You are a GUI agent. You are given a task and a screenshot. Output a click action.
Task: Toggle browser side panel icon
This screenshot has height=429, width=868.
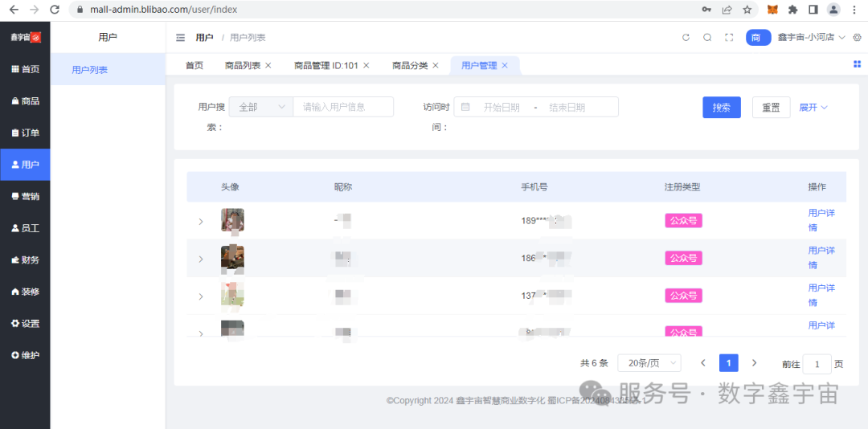click(813, 10)
